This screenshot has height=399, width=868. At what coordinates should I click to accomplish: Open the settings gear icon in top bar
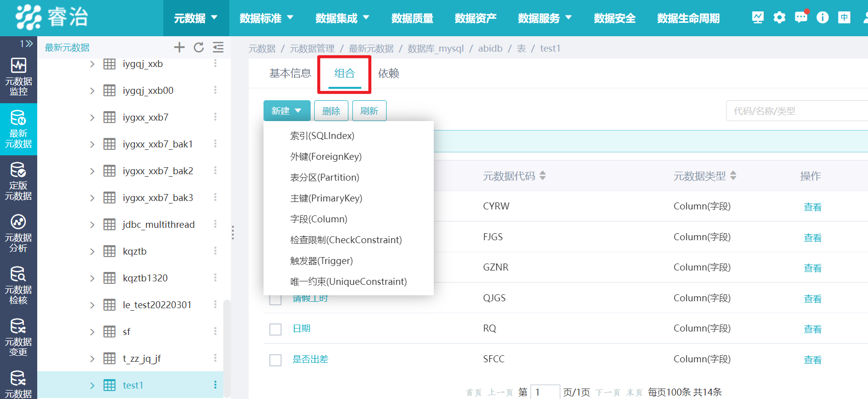780,17
